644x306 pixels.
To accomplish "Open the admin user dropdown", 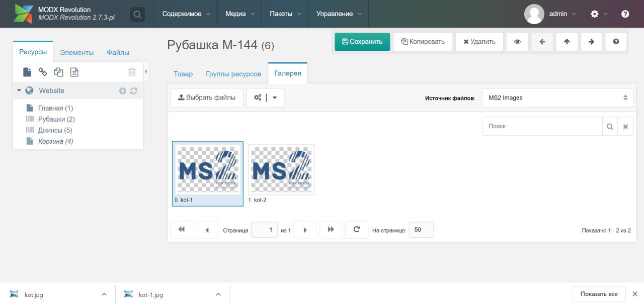I will [563, 14].
